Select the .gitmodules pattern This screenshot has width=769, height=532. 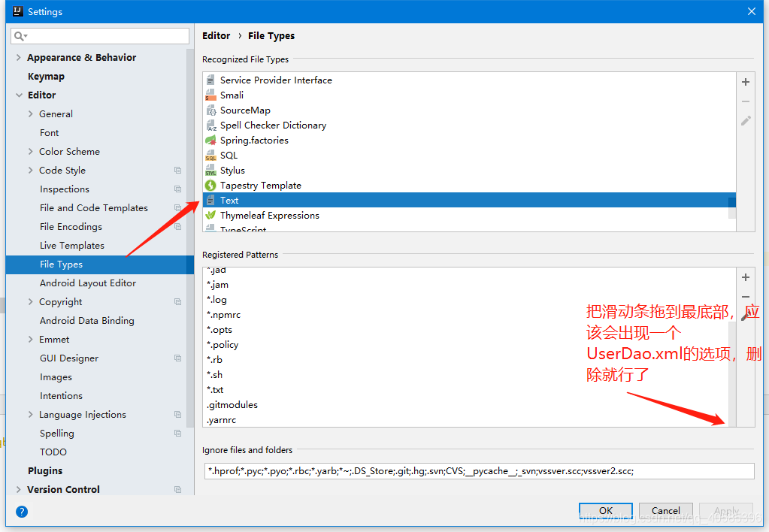232,405
